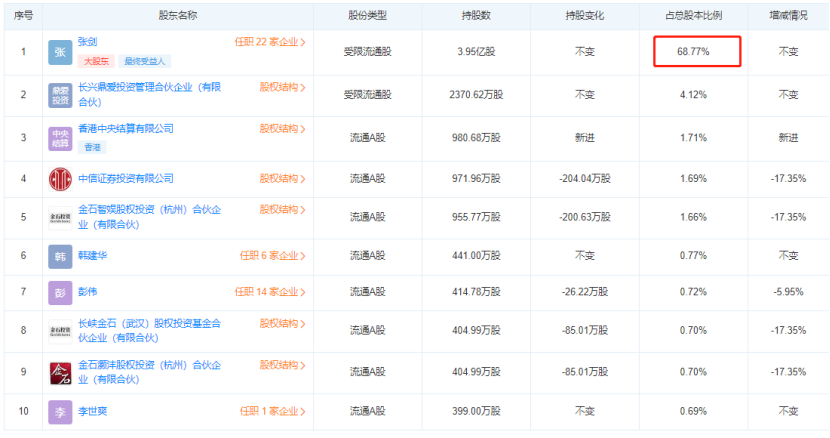Open 金石智娱股权投资 (杭州) company link
The height and width of the screenshot is (438, 830).
point(149,217)
